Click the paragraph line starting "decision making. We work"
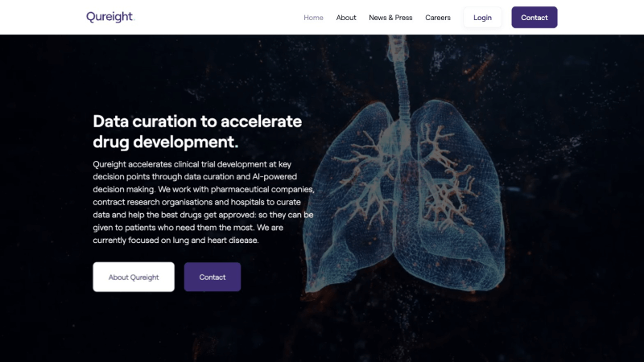The image size is (644, 362). coord(203,190)
